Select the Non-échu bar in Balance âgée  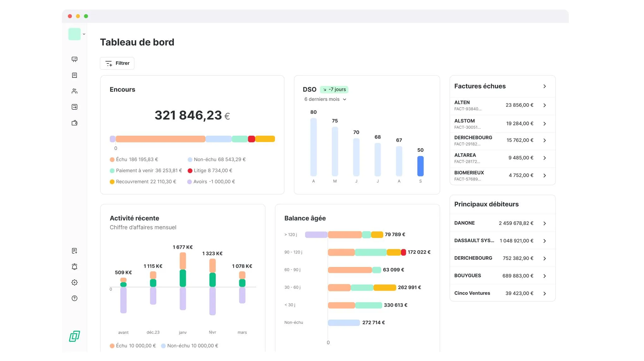click(x=344, y=323)
